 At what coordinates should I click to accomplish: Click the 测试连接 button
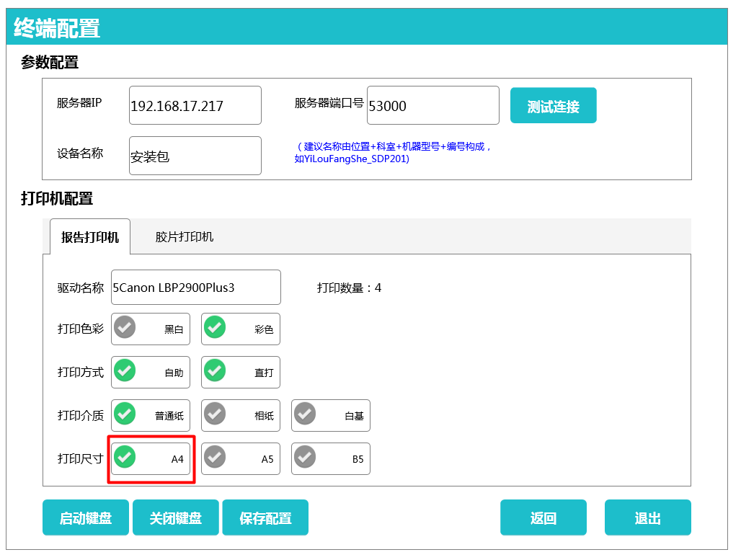[x=553, y=106]
